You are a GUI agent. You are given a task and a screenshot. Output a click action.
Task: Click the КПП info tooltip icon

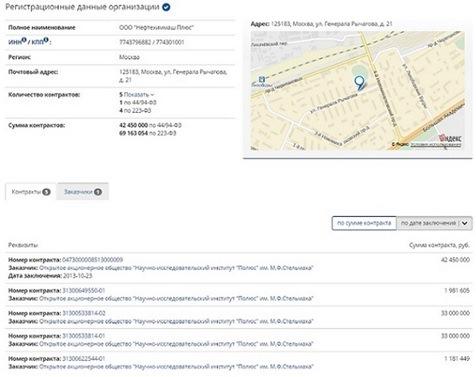click(46, 40)
